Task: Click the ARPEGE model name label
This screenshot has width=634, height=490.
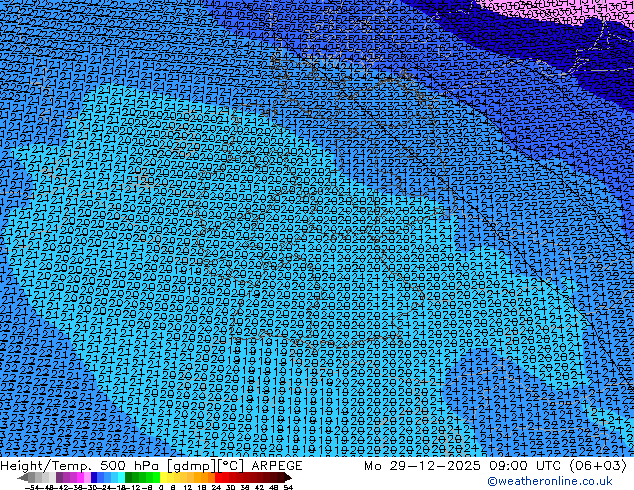Action: (277, 466)
